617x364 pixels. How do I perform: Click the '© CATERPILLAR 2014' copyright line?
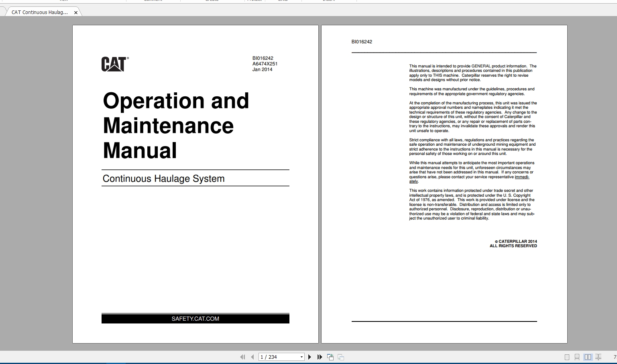[516, 242]
